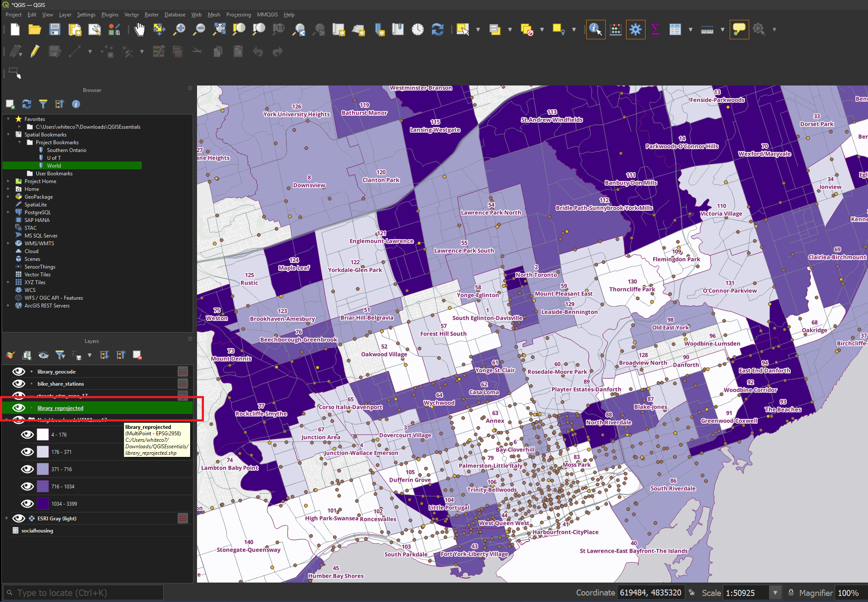Hide the 4 - 176 class

tap(27, 434)
